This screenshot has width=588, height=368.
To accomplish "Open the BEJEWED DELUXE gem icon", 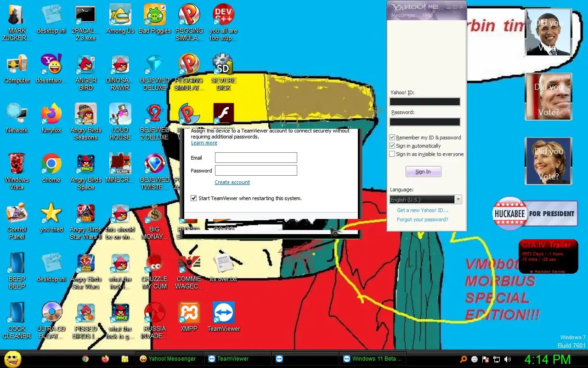I will tap(154, 72).
